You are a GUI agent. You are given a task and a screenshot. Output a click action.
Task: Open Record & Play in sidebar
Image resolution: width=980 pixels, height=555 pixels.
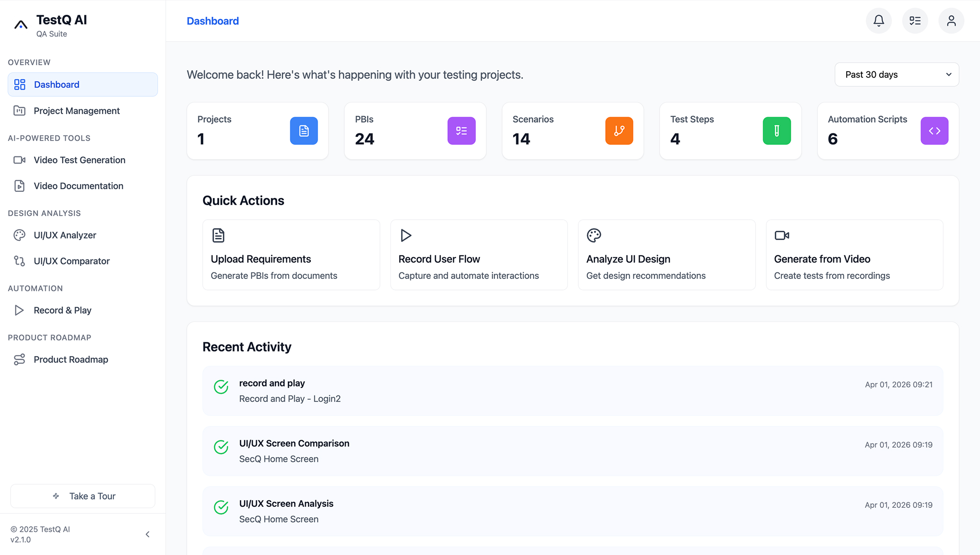83,310
